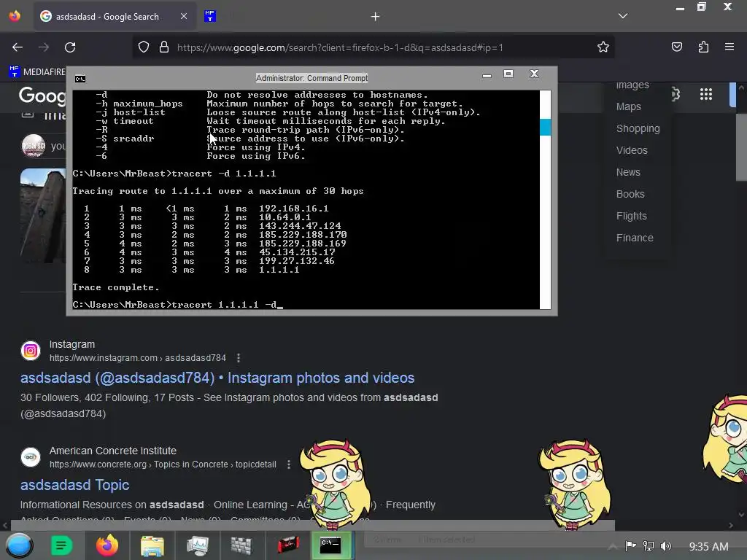Switch to the second MediaFire tab
Image resolution: width=747 pixels, height=560 pixels.
coord(210,16)
